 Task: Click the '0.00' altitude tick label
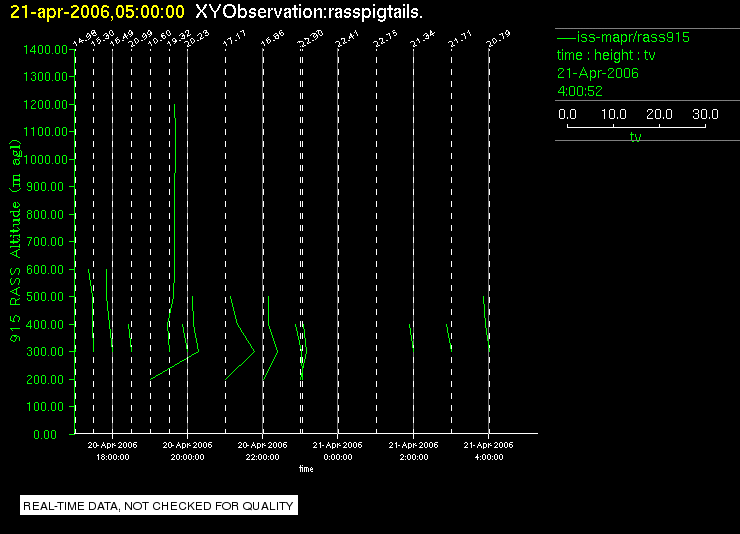[45, 434]
